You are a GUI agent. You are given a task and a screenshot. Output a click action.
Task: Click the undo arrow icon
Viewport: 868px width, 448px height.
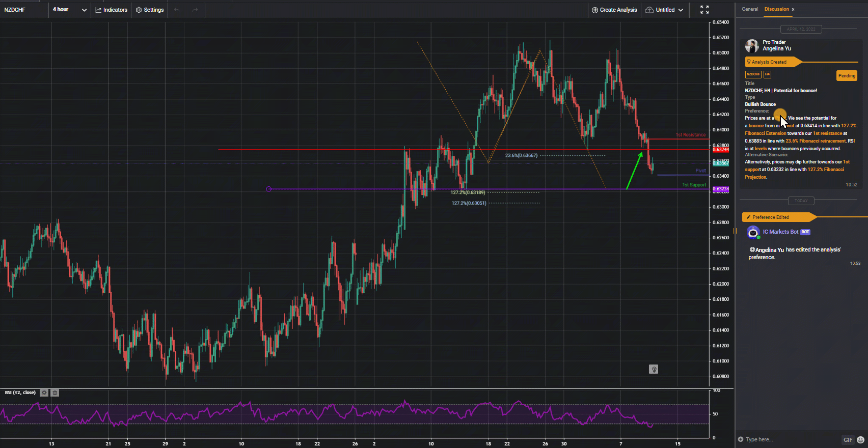[177, 10]
